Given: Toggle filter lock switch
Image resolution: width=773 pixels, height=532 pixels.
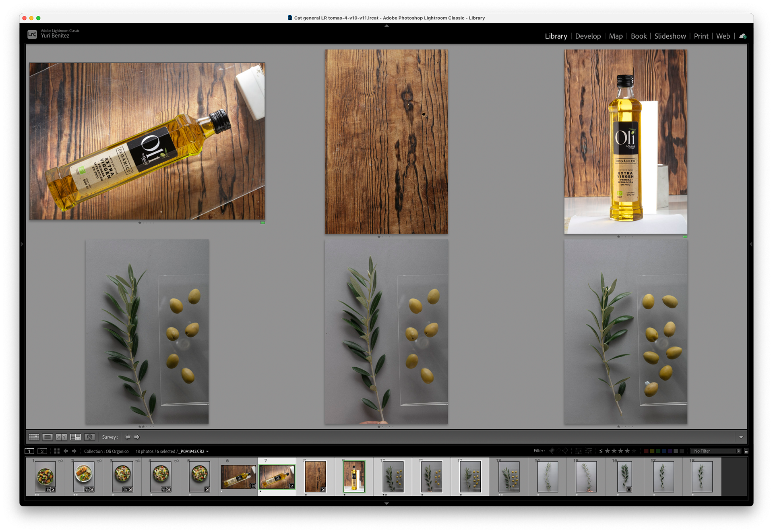Looking at the screenshot, I should pos(746,451).
